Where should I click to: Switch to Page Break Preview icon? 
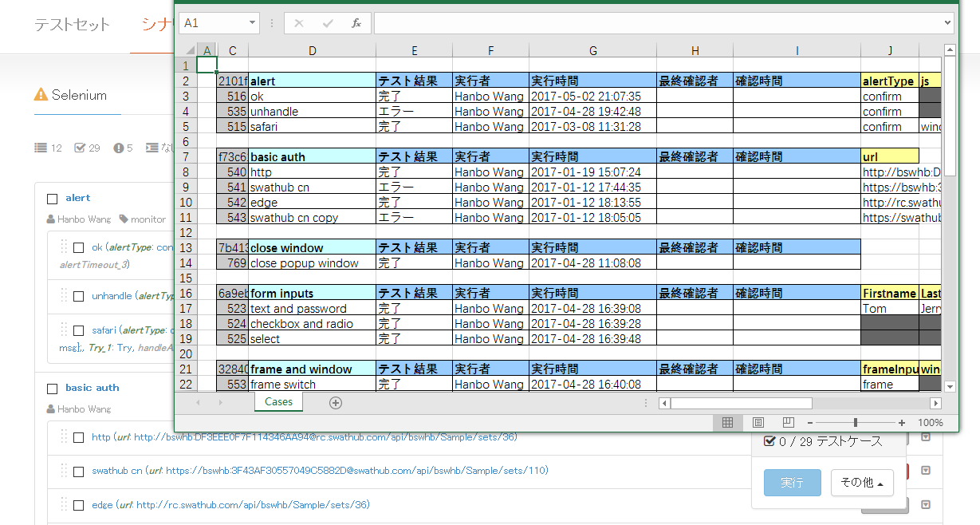click(789, 423)
